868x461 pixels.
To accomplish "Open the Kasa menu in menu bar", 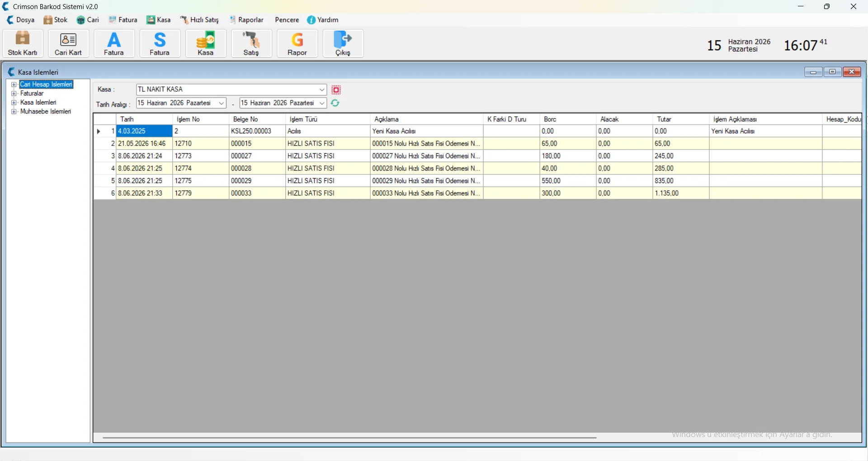I will pyautogui.click(x=159, y=20).
